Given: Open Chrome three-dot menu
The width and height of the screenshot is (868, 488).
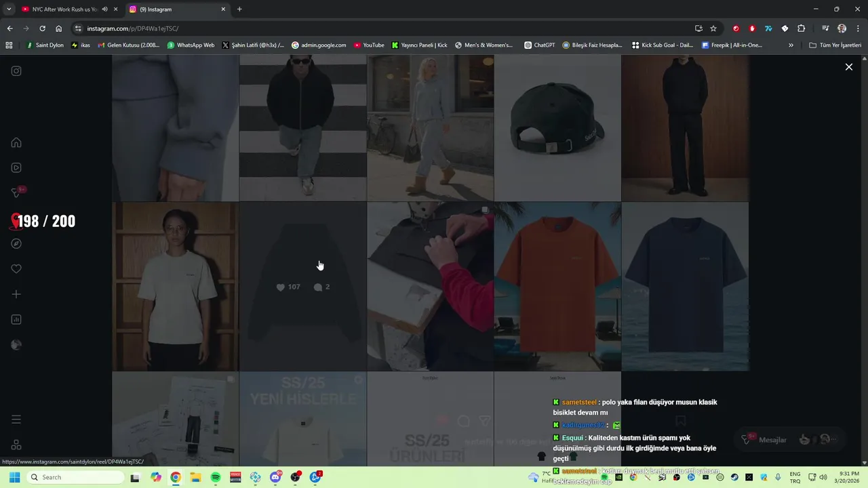Looking at the screenshot, I should (x=857, y=28).
